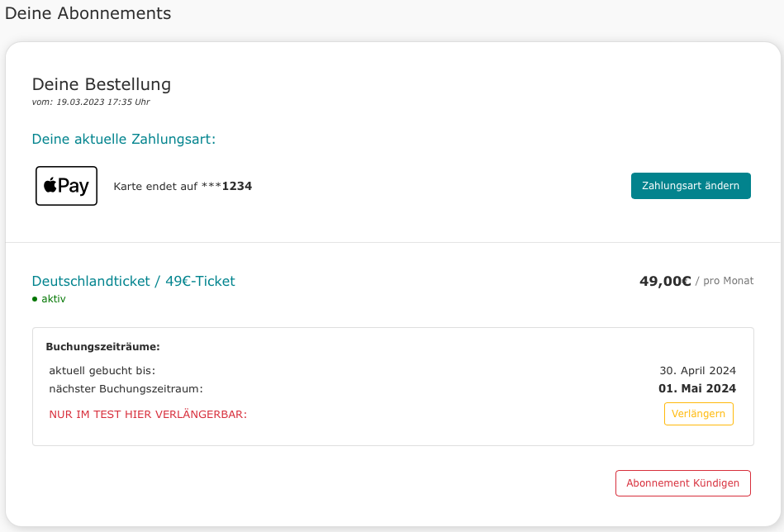Click nächster Buchungszeitraum label
The width and height of the screenshot is (784, 532).
(x=126, y=388)
